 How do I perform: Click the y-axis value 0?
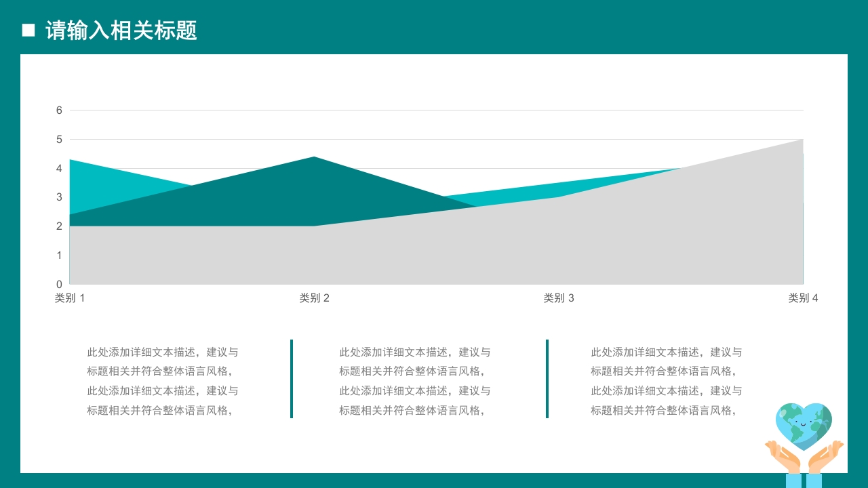(59, 284)
